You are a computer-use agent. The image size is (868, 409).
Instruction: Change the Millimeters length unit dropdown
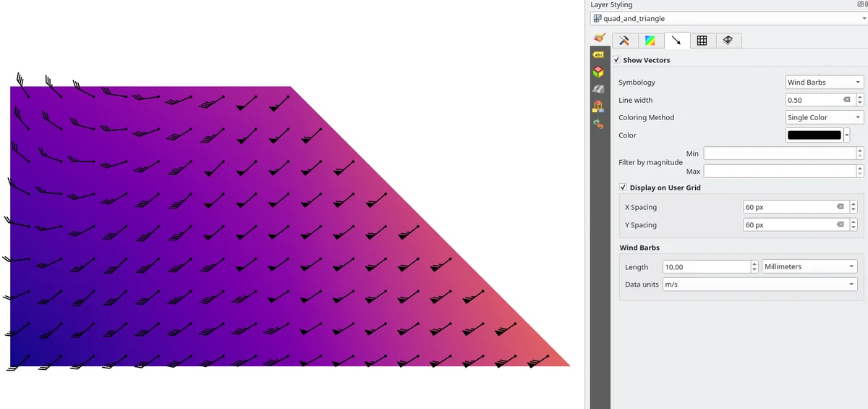pos(809,267)
